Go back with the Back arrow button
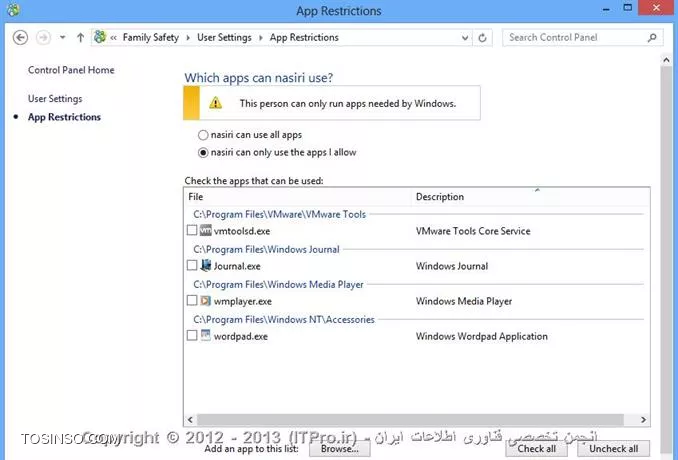Viewport: 678px width, 460px height. 20,38
